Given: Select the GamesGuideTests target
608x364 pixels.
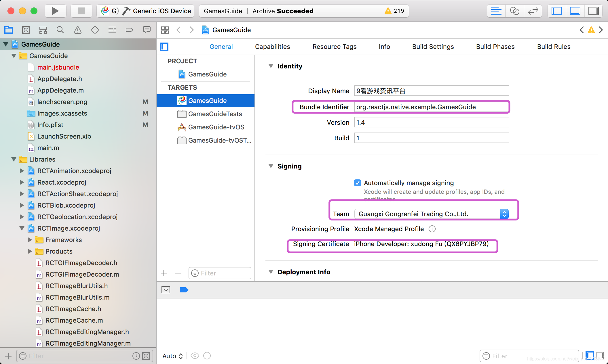Looking at the screenshot, I should click(x=206, y=114).
